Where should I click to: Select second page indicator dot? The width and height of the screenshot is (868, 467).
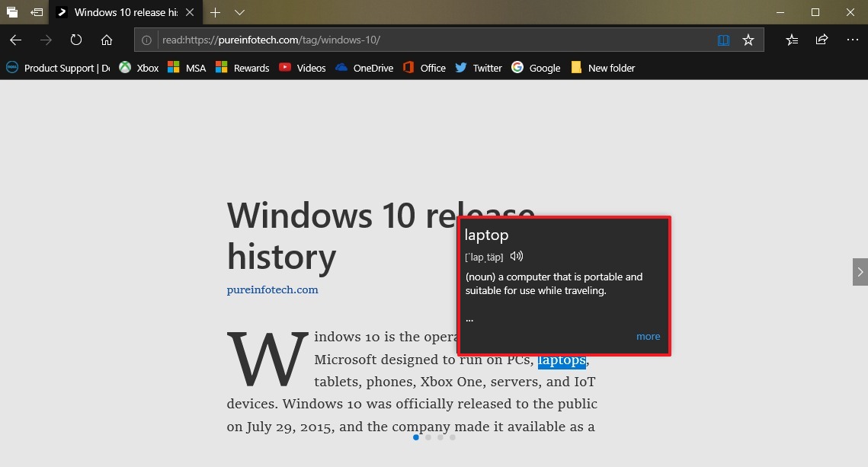(x=428, y=437)
